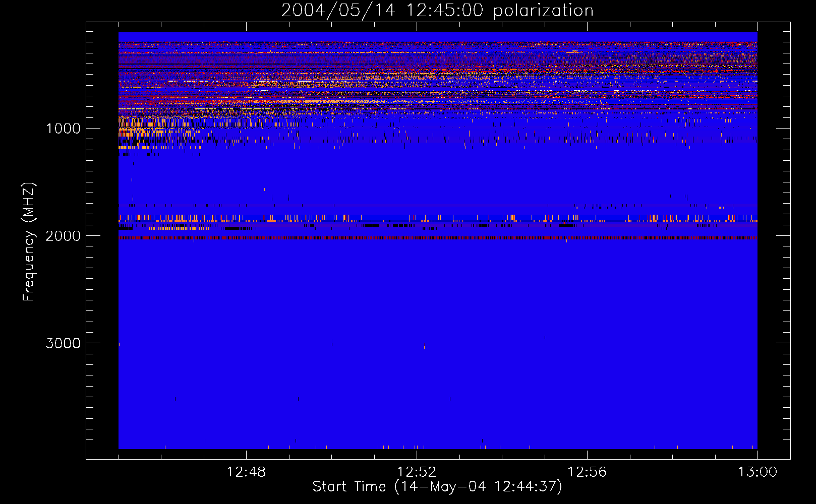
Task: Click the 12:48 time tick label
Action: pos(246,472)
